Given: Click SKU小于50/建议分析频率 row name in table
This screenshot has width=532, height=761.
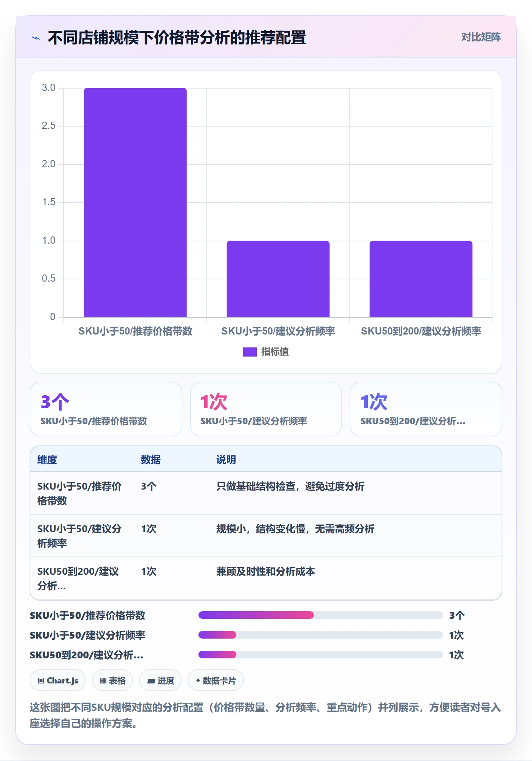Looking at the screenshot, I should pos(79,536).
